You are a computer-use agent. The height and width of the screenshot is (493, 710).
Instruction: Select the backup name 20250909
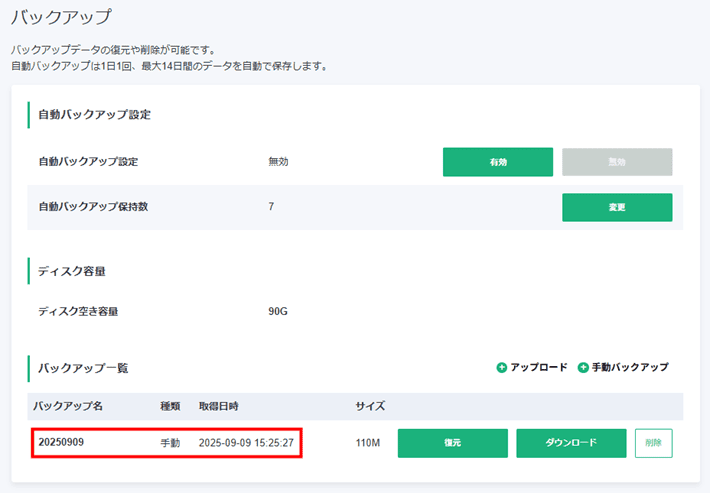pyautogui.click(x=61, y=442)
